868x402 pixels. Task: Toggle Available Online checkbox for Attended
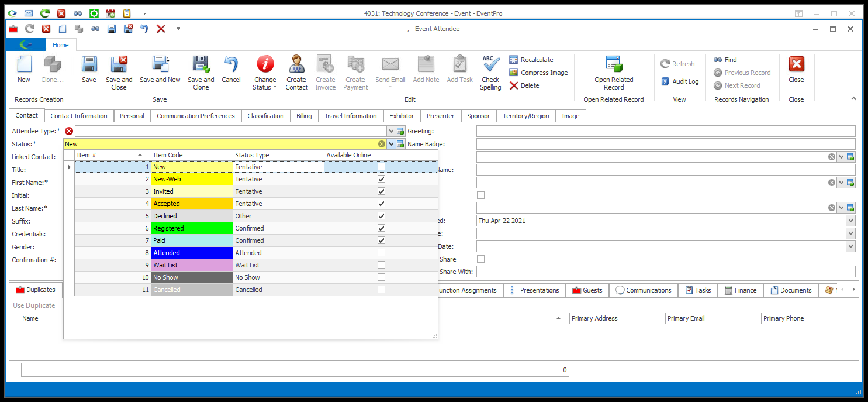(381, 253)
